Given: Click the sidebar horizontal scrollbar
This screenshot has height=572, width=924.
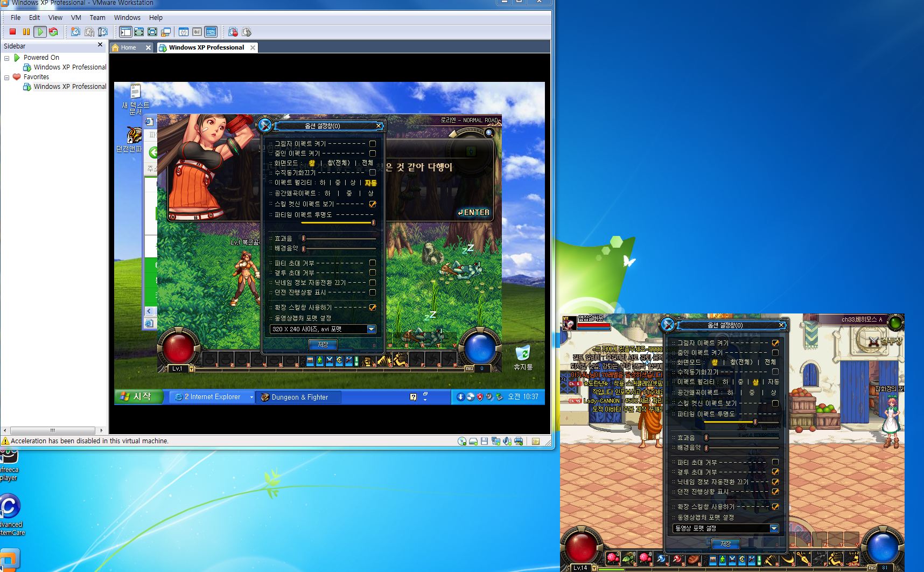Looking at the screenshot, I should coord(53,430).
